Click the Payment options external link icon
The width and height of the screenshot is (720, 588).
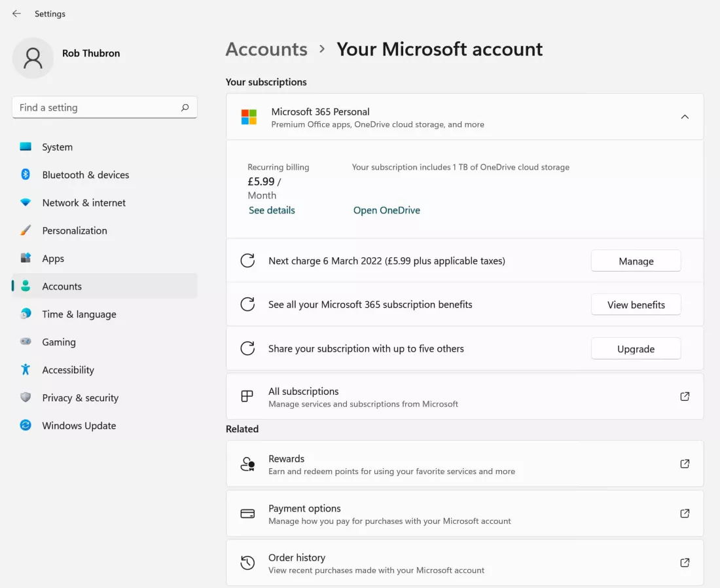click(x=685, y=513)
